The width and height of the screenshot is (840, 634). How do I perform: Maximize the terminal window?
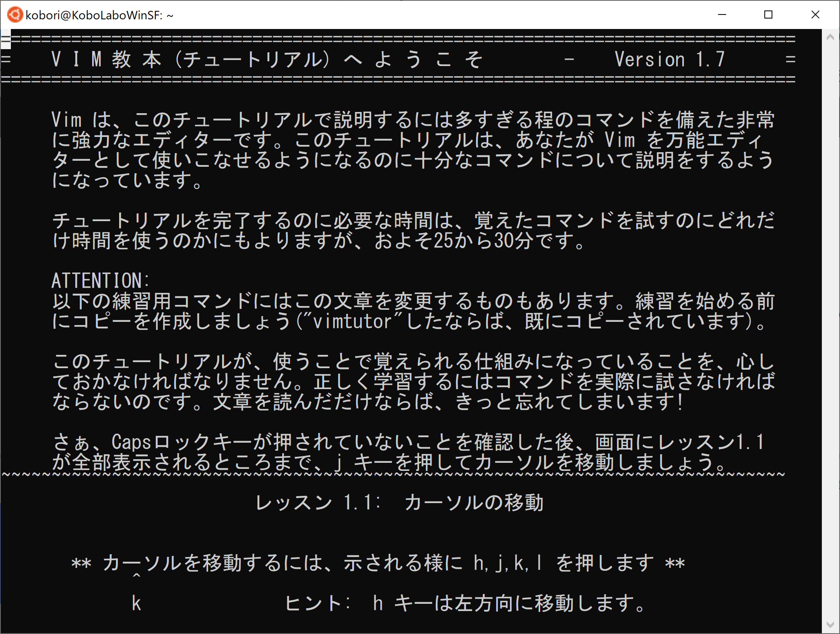tap(768, 15)
